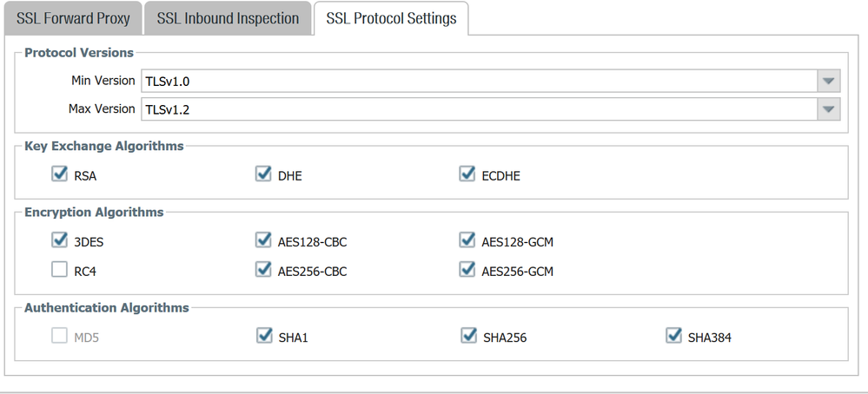Disable AES256-GCM encryption algorithm
This screenshot has width=868, height=394.
pos(467,270)
